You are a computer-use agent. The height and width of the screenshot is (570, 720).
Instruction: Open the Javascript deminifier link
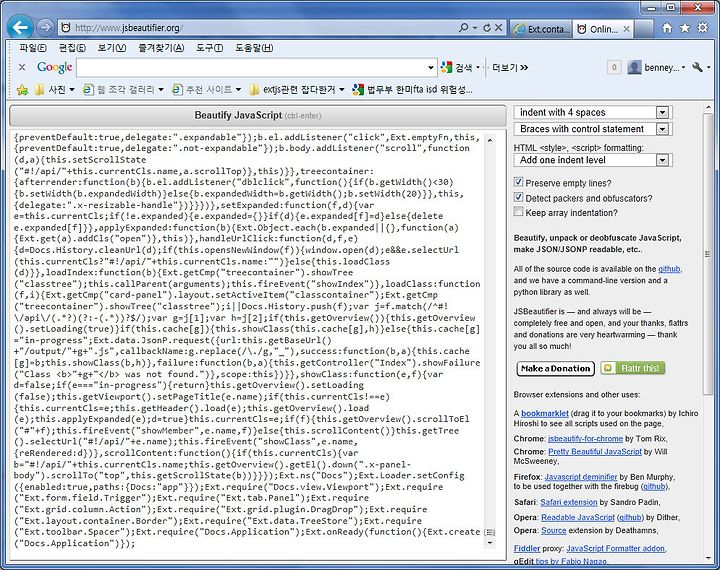pos(580,477)
